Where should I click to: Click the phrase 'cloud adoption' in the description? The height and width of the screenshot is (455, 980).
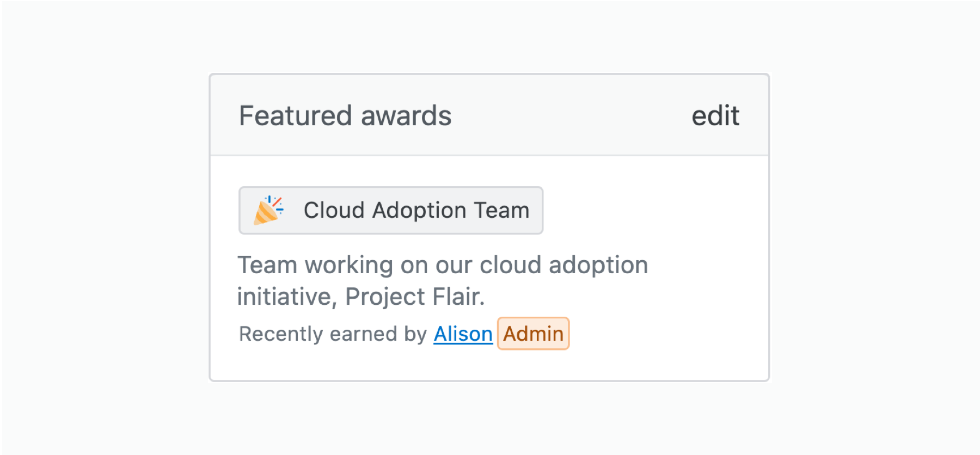click(x=564, y=265)
